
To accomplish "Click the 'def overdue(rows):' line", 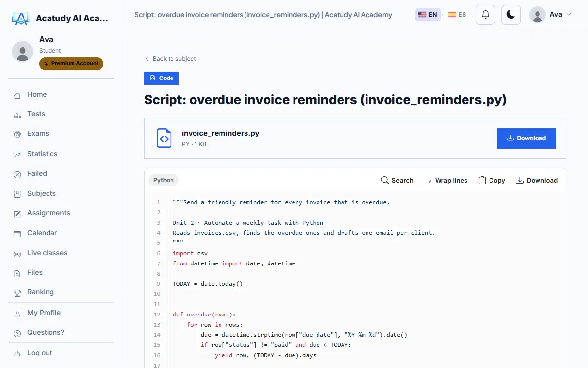I will (204, 315).
